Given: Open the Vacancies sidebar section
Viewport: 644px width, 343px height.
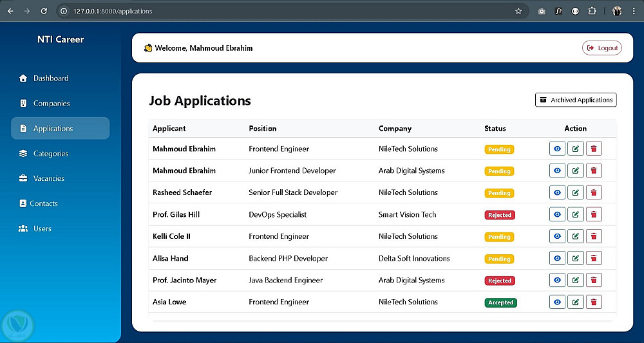Looking at the screenshot, I should click(49, 178).
